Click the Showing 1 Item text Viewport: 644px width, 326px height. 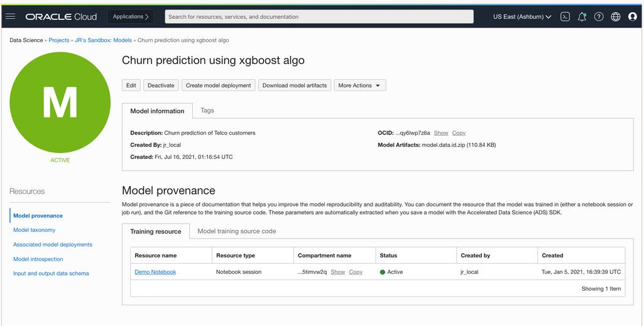pos(601,289)
